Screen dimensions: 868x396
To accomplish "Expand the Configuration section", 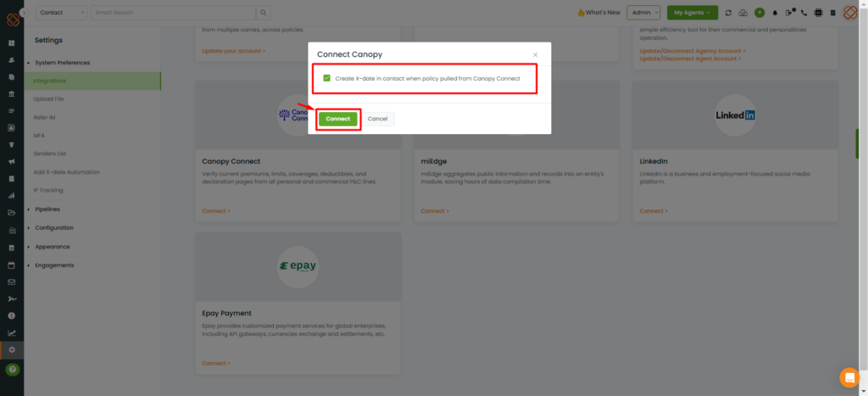I will [x=53, y=227].
